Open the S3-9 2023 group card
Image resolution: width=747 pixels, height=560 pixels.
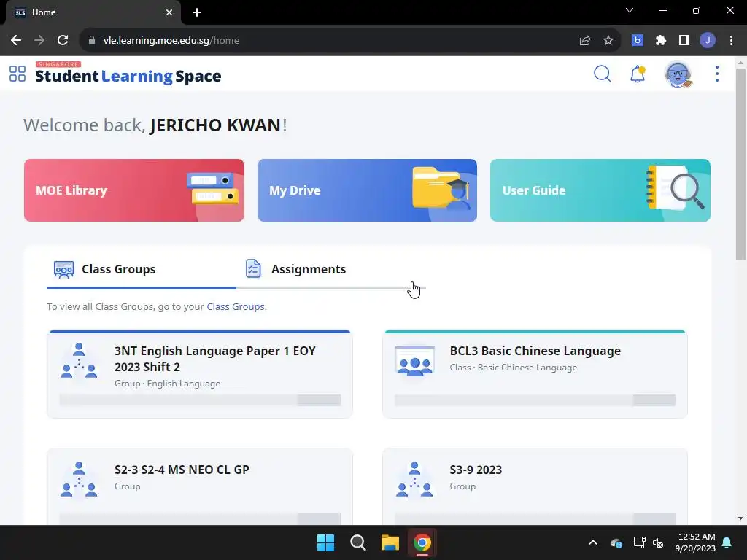pyautogui.click(x=535, y=486)
